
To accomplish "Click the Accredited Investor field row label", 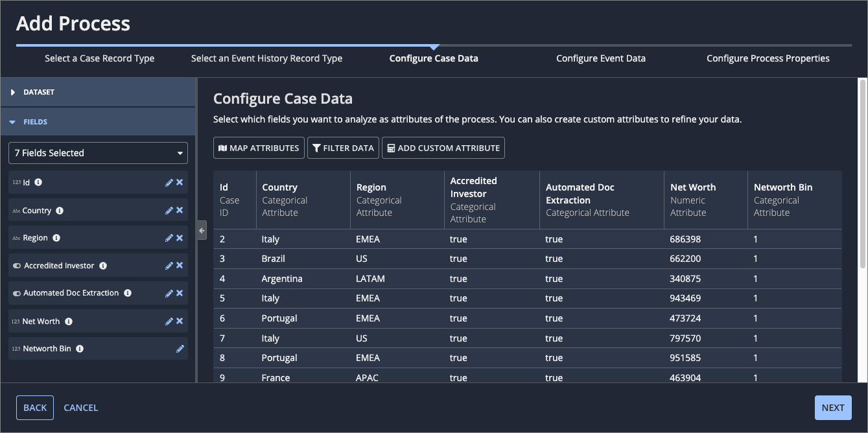I will 59,266.
